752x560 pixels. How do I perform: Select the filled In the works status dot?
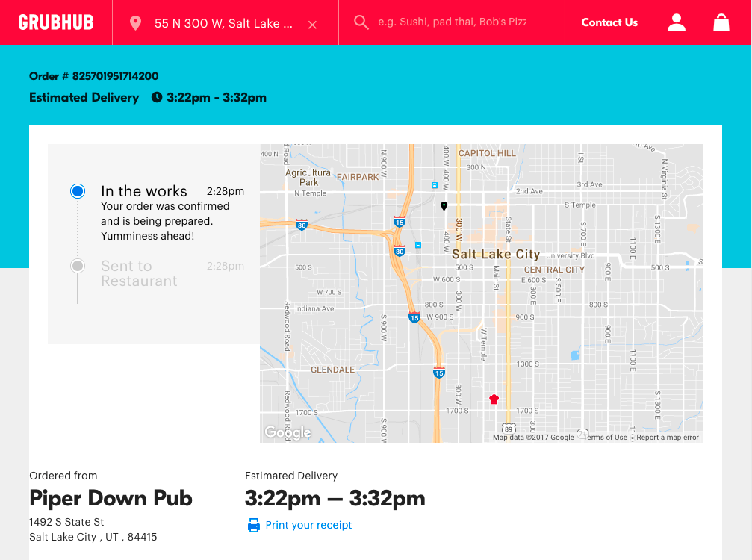[77, 190]
